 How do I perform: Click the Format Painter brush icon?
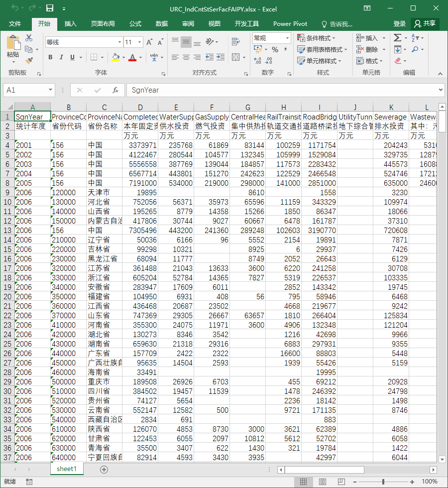click(29, 60)
